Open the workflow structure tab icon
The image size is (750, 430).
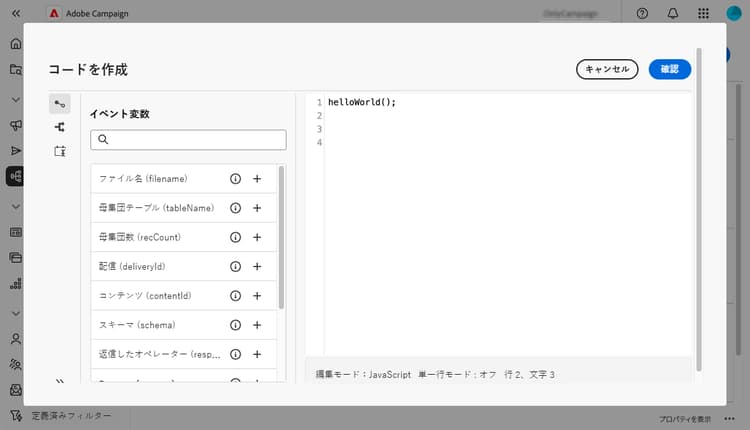tap(60, 127)
